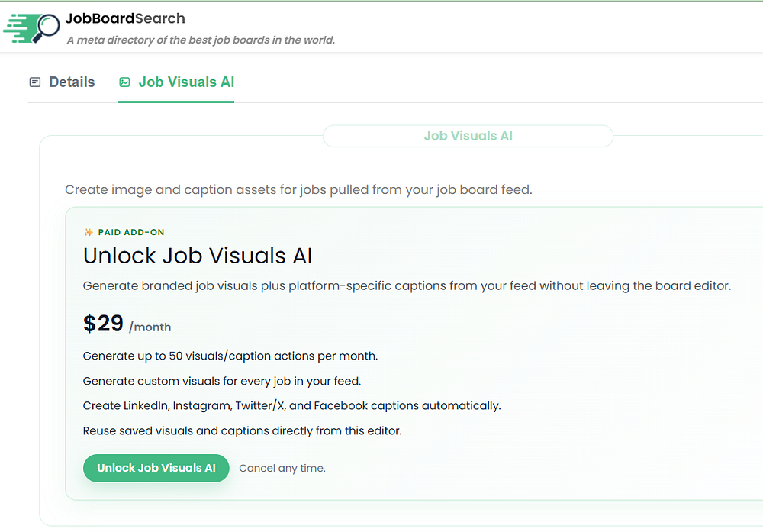Open the Details tab
This screenshot has width=763, height=532.
(x=72, y=82)
